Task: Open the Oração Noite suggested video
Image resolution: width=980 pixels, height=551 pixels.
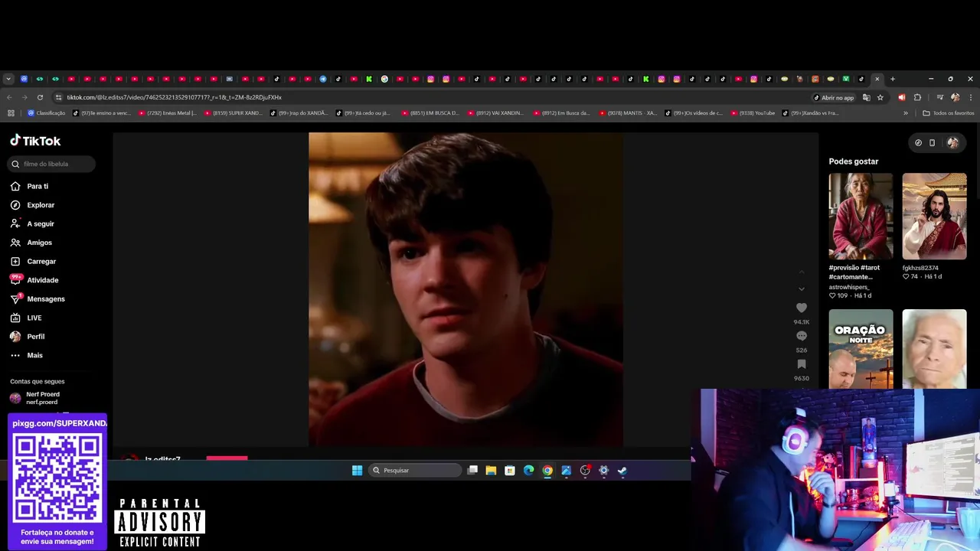Action: tap(861, 349)
